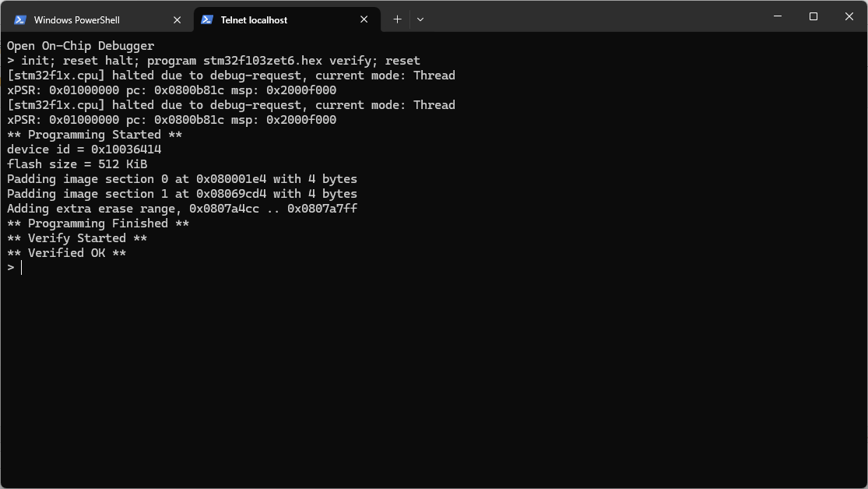Click the stm32f103zet6.hex filename in the command

tap(263, 61)
